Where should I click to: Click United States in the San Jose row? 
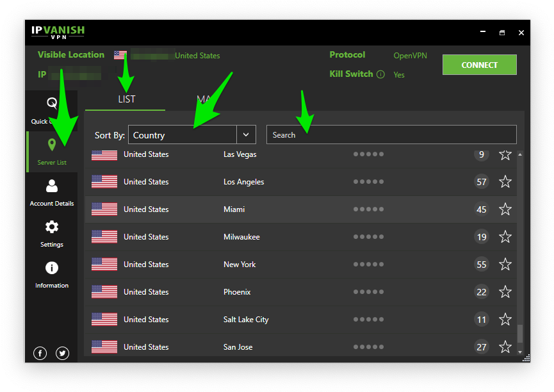point(146,347)
